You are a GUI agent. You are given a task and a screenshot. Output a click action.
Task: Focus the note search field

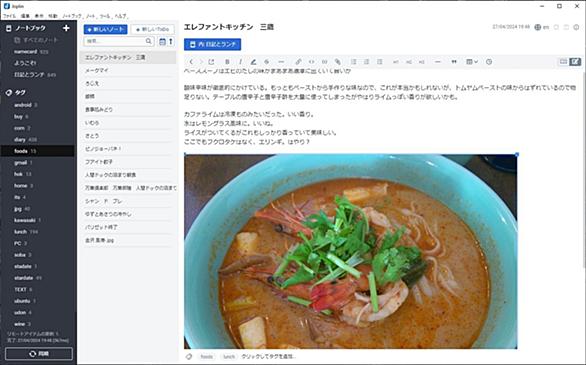pos(119,41)
